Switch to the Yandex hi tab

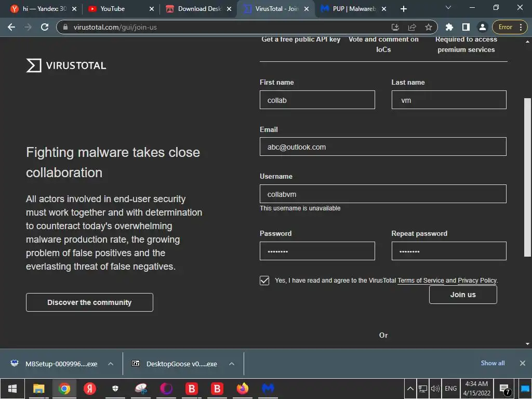pyautogui.click(x=44, y=9)
